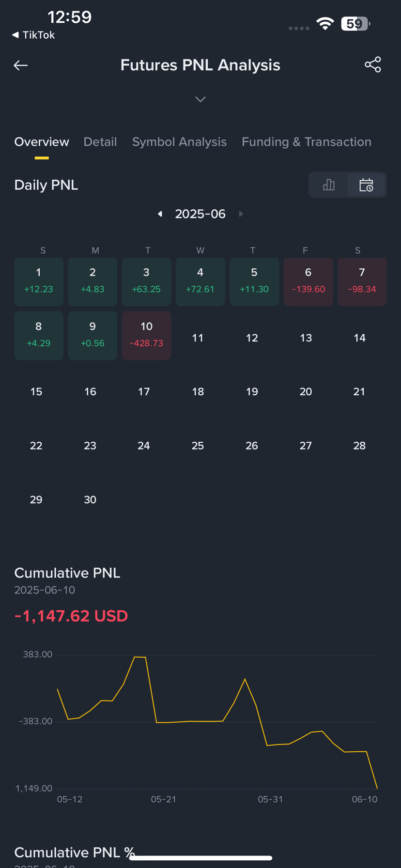Switch Daily PNL to bar chart view
401x868 pixels.
tap(328, 185)
